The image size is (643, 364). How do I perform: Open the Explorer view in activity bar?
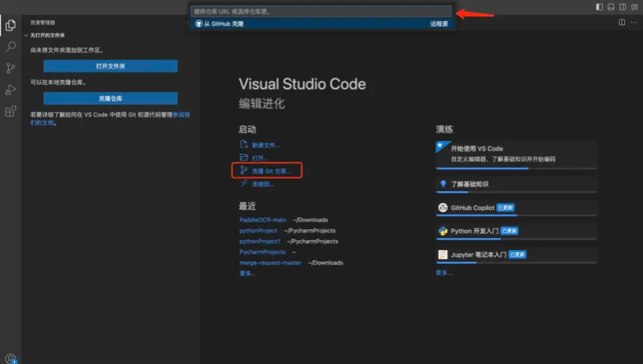11,25
